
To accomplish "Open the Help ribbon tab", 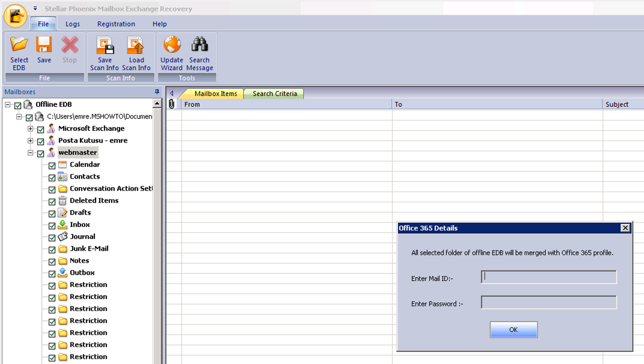I will (x=160, y=24).
